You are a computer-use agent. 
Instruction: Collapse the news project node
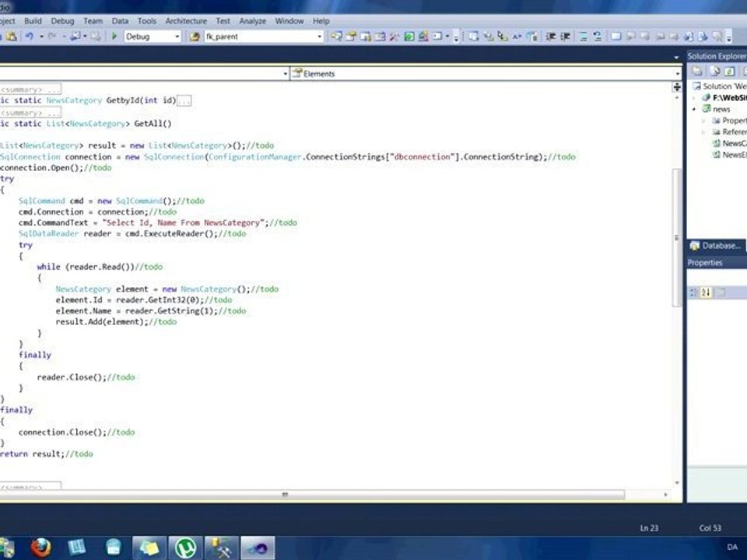coord(694,109)
